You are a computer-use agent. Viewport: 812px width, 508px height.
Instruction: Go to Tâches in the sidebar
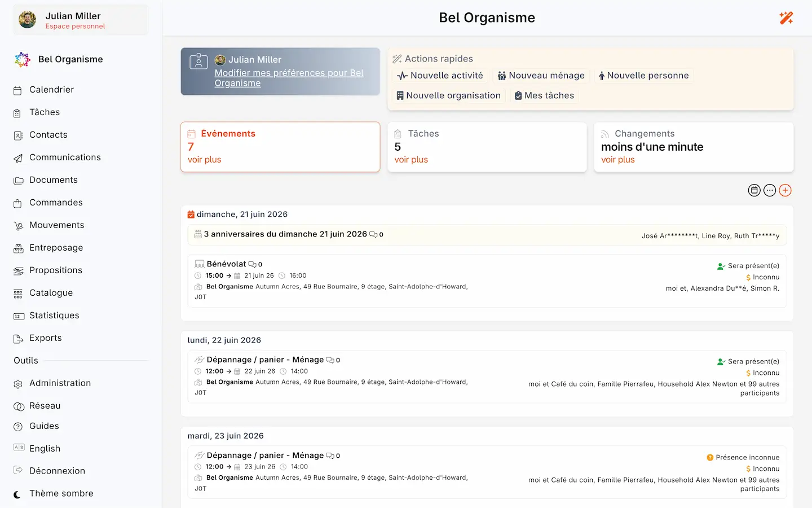coord(45,112)
